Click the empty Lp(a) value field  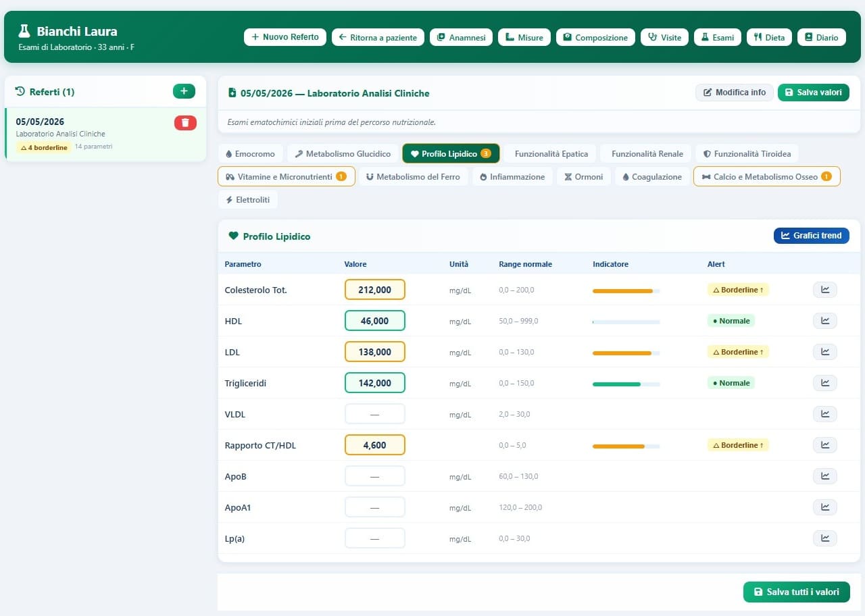[x=375, y=538]
